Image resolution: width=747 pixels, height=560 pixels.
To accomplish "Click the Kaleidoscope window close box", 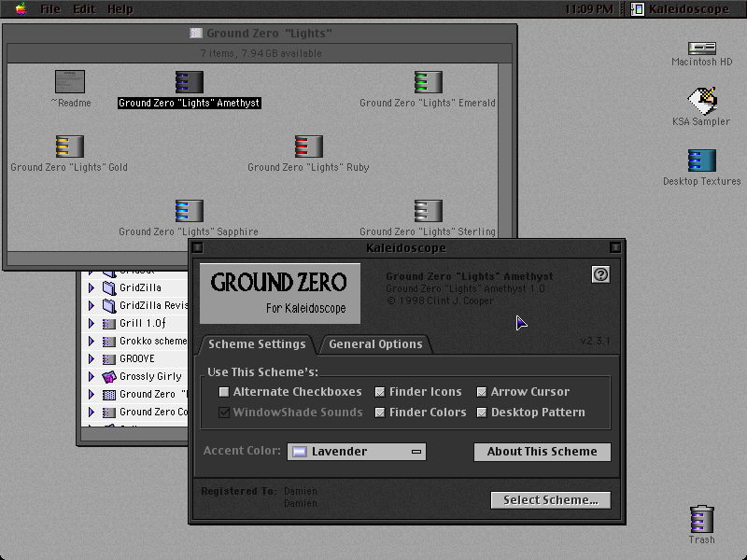I will point(197,247).
